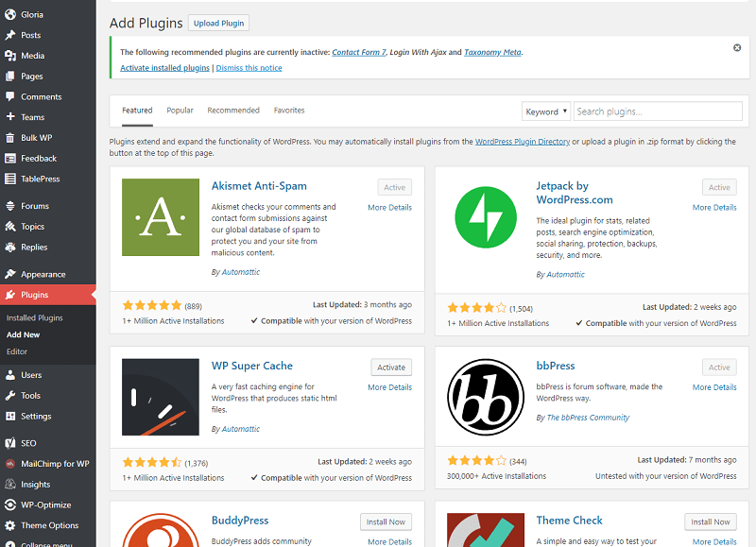Open the Jetpack by WordPress.com title link
This screenshot has height=547, width=756.
[x=575, y=193]
